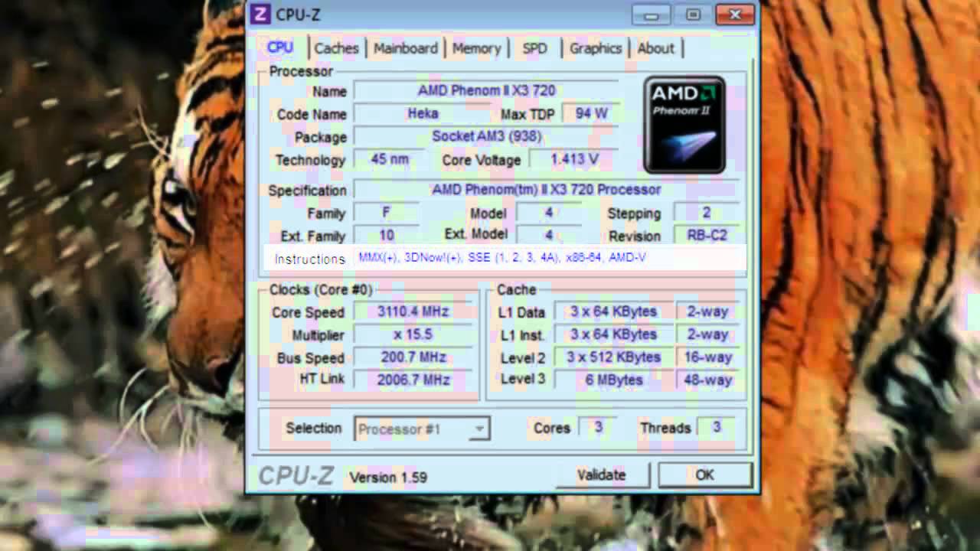This screenshot has width=980, height=551.
Task: Click the HT Link value 2006.7 MHz
Action: point(413,380)
